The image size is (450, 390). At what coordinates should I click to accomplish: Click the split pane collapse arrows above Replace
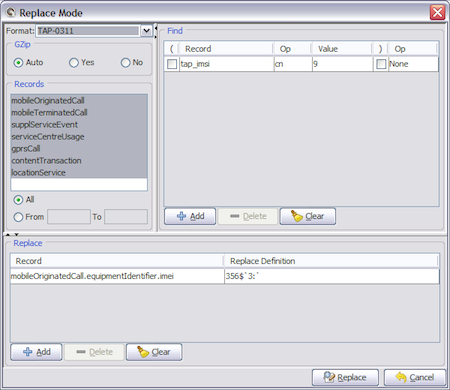[12, 234]
